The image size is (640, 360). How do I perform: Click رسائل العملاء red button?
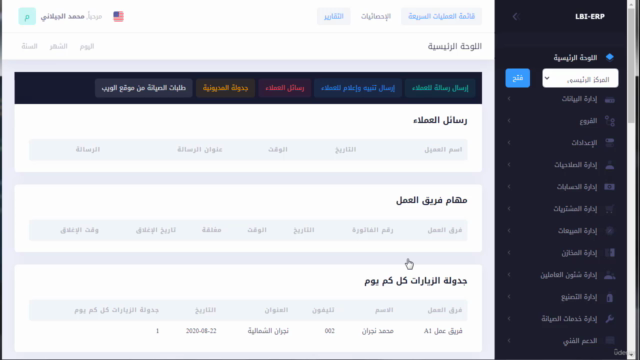pyautogui.click(x=284, y=88)
